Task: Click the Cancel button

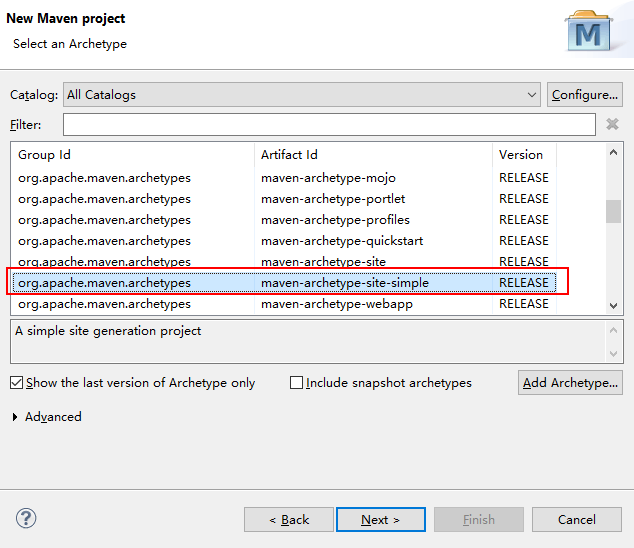Action: [577, 520]
